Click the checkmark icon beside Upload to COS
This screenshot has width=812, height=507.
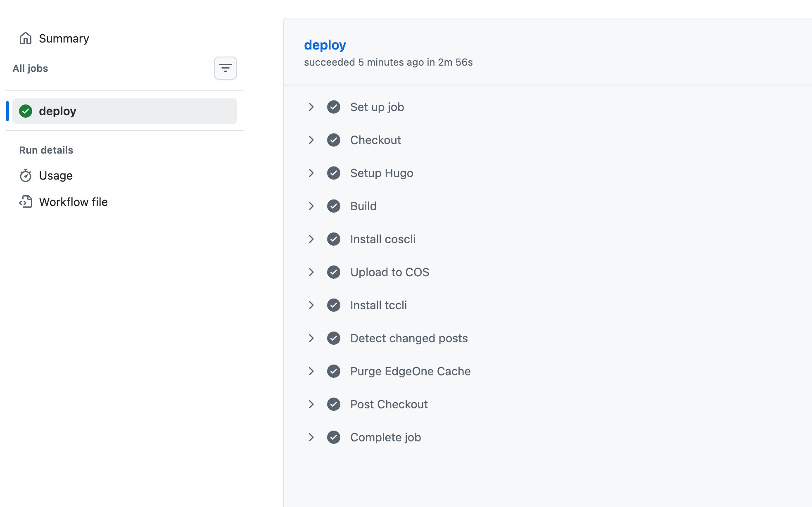[333, 272]
